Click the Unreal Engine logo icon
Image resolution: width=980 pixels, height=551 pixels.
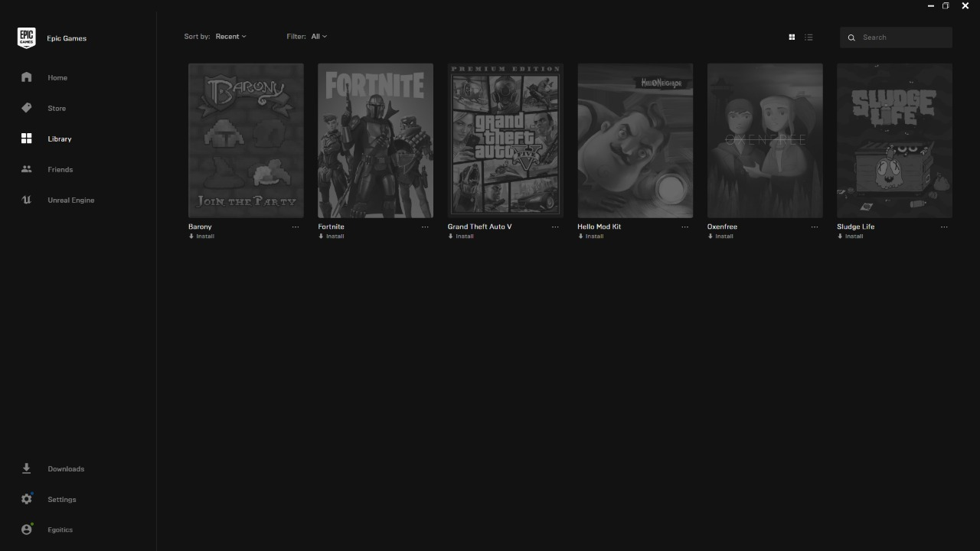(x=27, y=200)
